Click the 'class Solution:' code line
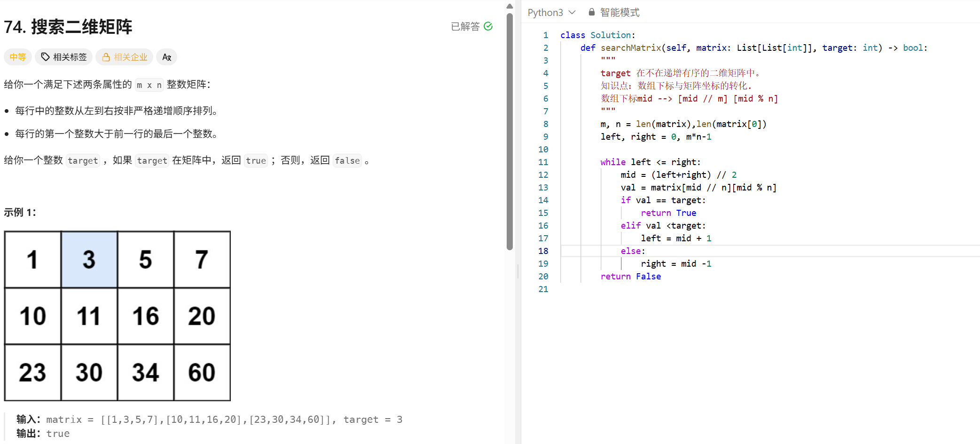Image resolution: width=980 pixels, height=444 pixels. [x=597, y=35]
